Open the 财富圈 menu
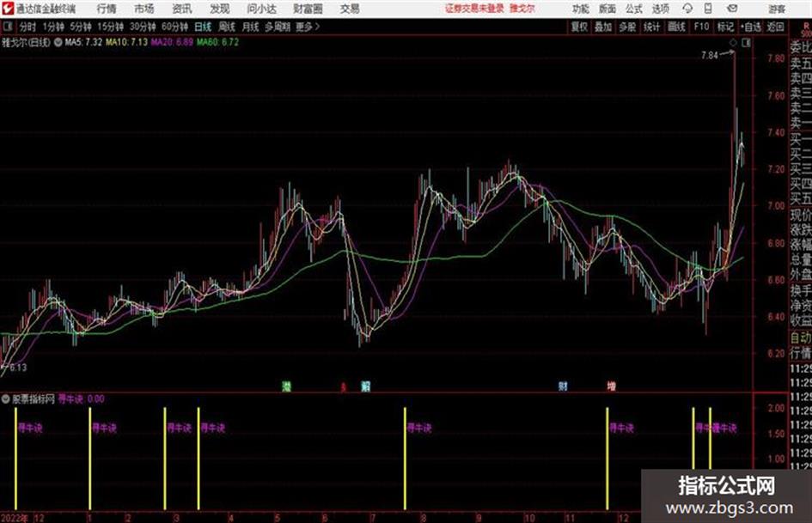The width and height of the screenshot is (812, 523). 308,9
